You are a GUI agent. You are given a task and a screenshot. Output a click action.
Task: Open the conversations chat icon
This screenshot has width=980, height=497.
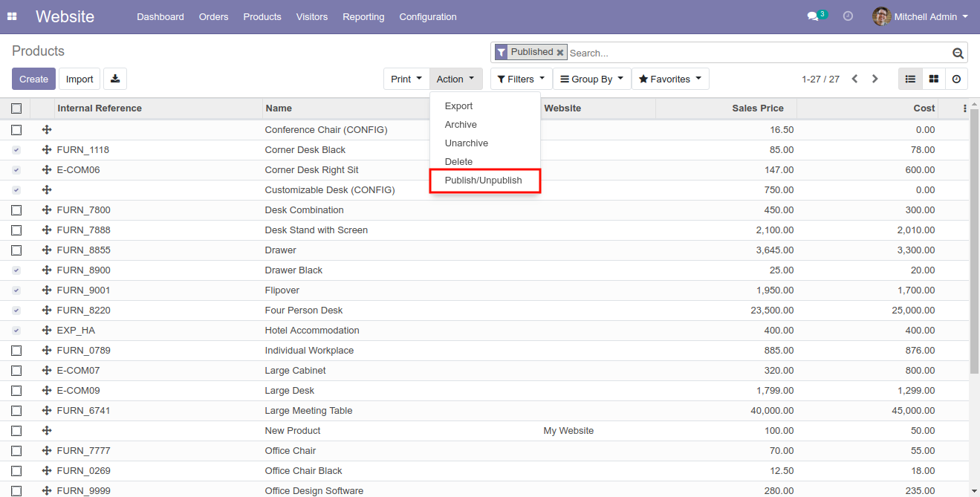[x=812, y=16]
